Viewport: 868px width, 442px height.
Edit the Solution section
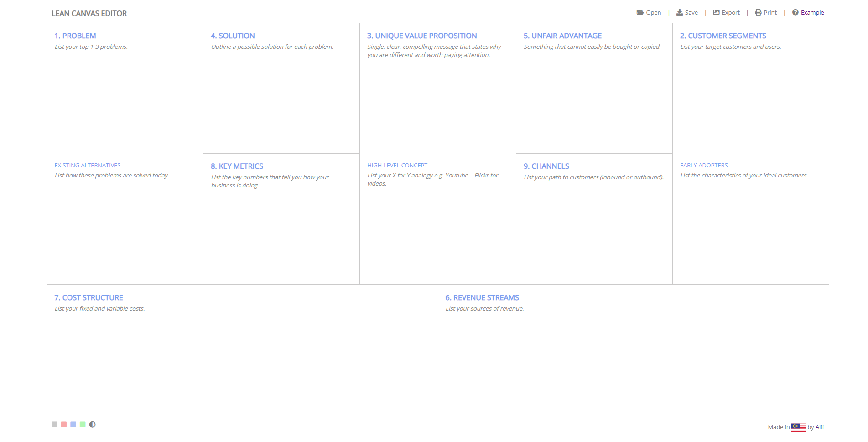coord(281,100)
